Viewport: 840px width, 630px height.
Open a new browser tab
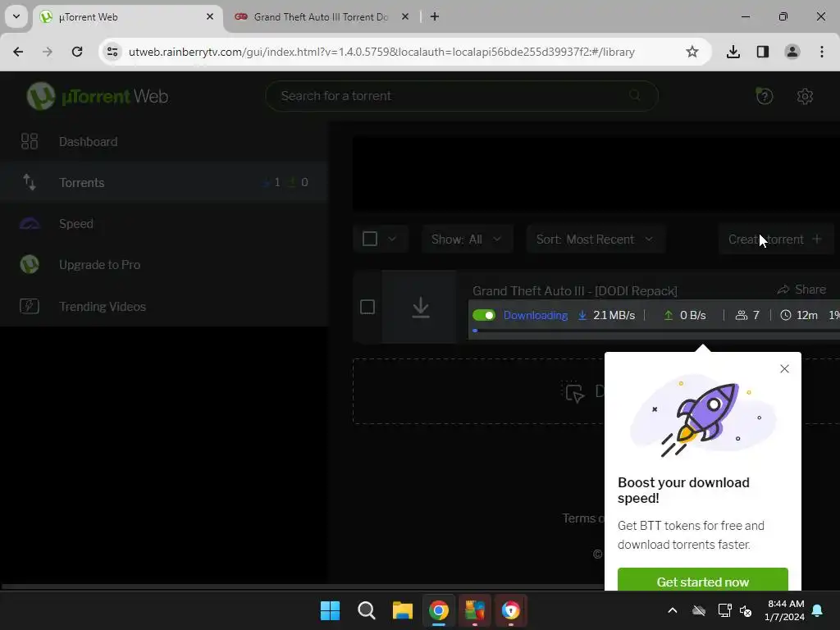pyautogui.click(x=435, y=16)
